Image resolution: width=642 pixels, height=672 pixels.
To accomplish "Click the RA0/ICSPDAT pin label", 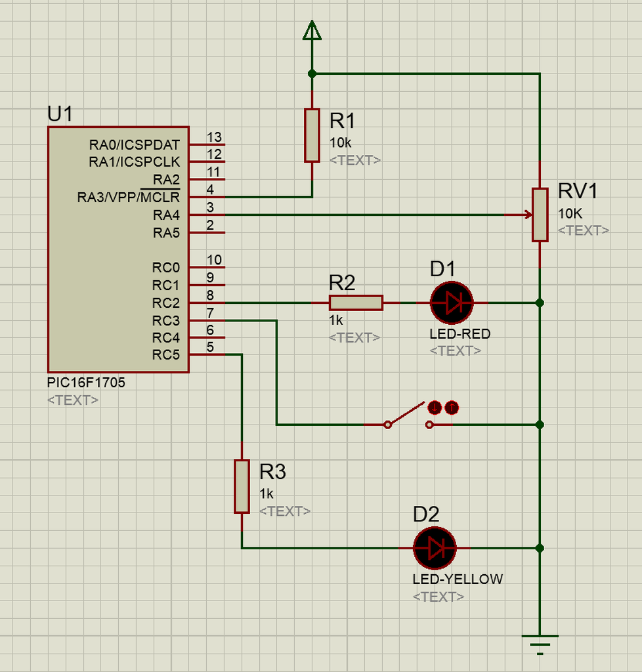I will pyautogui.click(x=134, y=145).
